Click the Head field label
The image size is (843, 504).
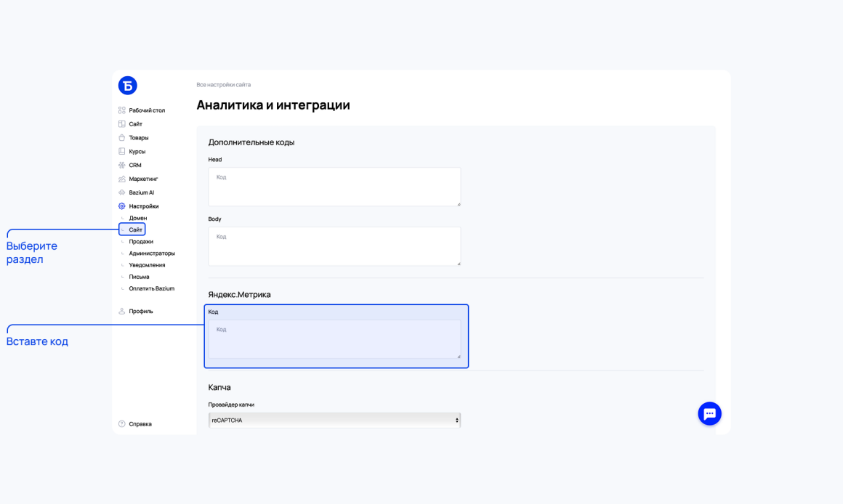pyautogui.click(x=215, y=160)
